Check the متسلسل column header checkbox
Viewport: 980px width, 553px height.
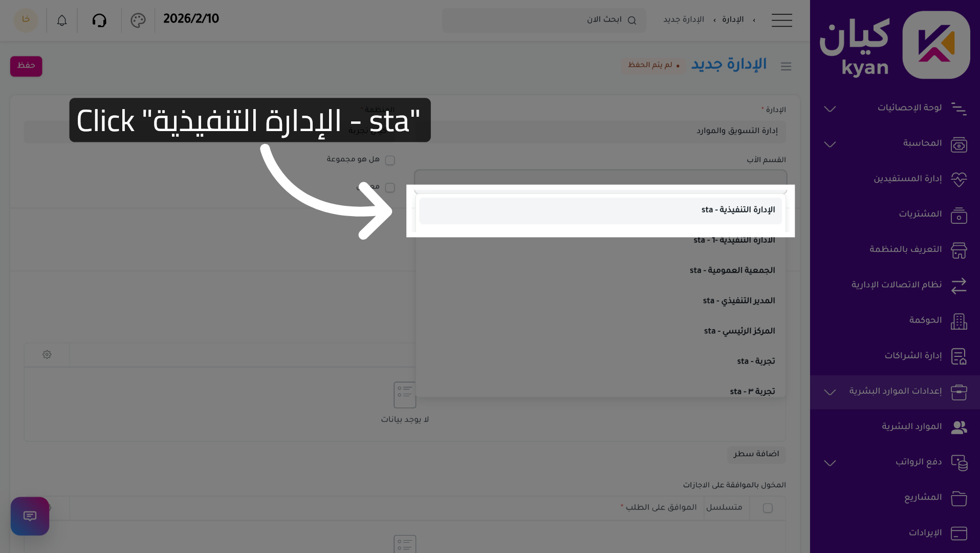tap(768, 508)
